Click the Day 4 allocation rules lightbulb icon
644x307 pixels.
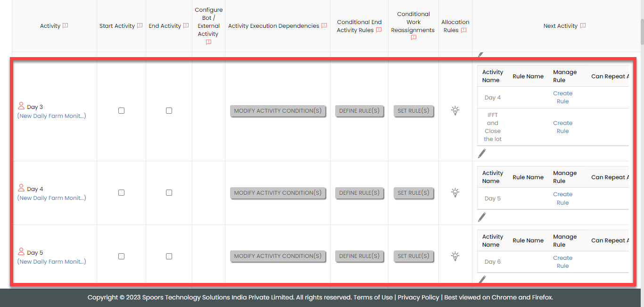coord(455,192)
